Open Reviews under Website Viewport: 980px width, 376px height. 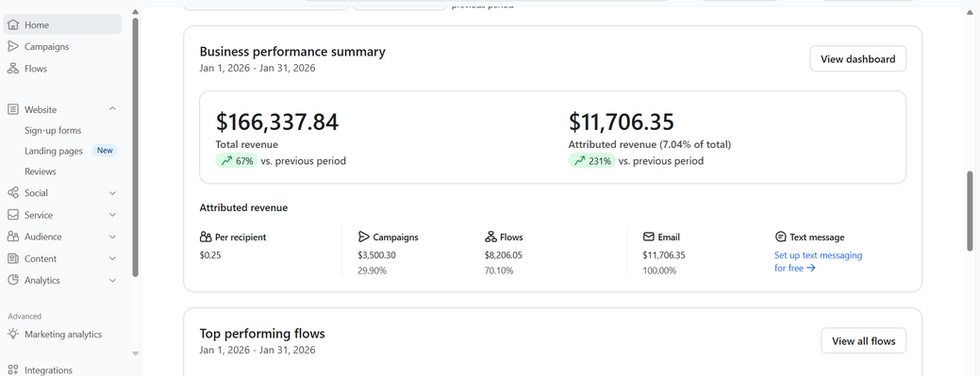click(x=41, y=171)
